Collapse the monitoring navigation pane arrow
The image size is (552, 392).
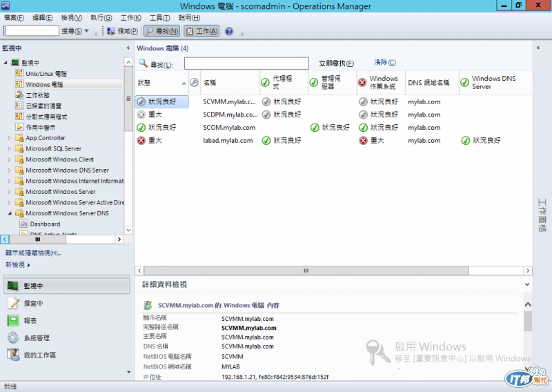(x=128, y=48)
